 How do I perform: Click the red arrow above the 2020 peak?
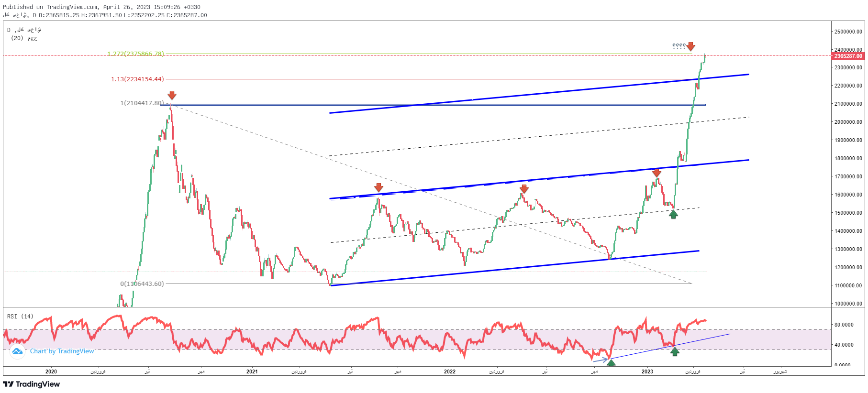(172, 95)
